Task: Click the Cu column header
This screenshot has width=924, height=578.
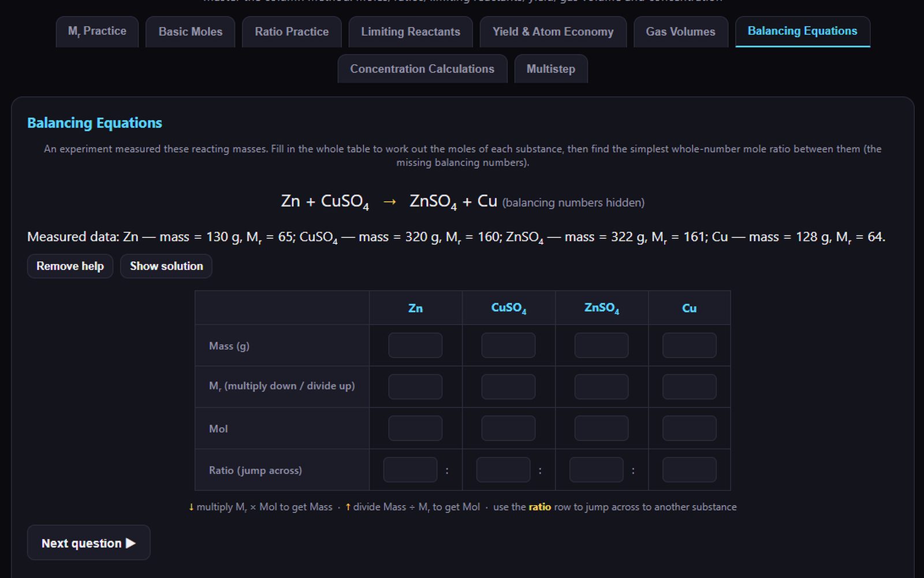Action: pos(689,308)
